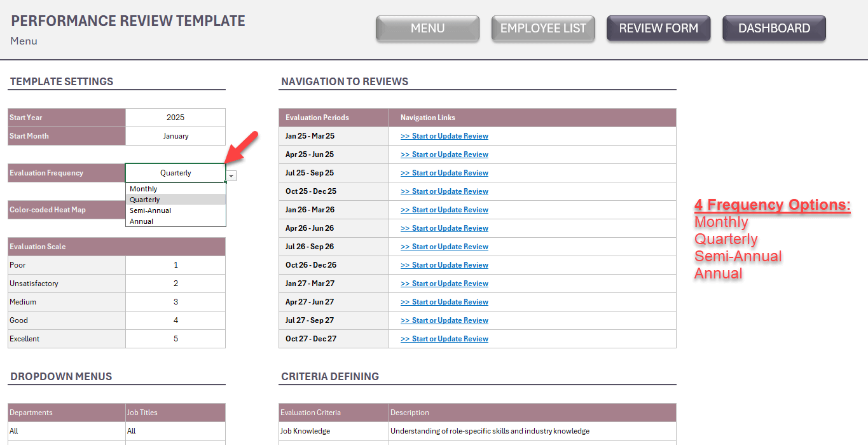Image resolution: width=868 pixels, height=445 pixels.
Task: Select the Quarterly value in frequency cell
Action: [x=176, y=173]
